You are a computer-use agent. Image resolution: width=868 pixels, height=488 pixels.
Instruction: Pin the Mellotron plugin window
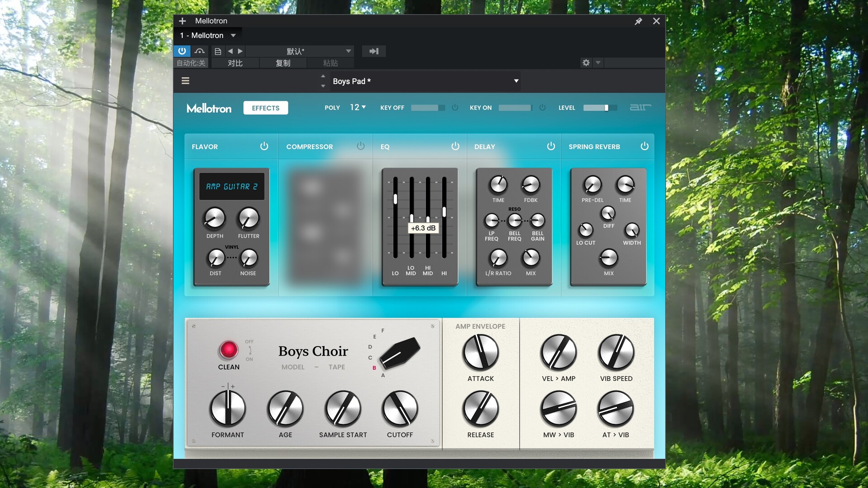(638, 21)
